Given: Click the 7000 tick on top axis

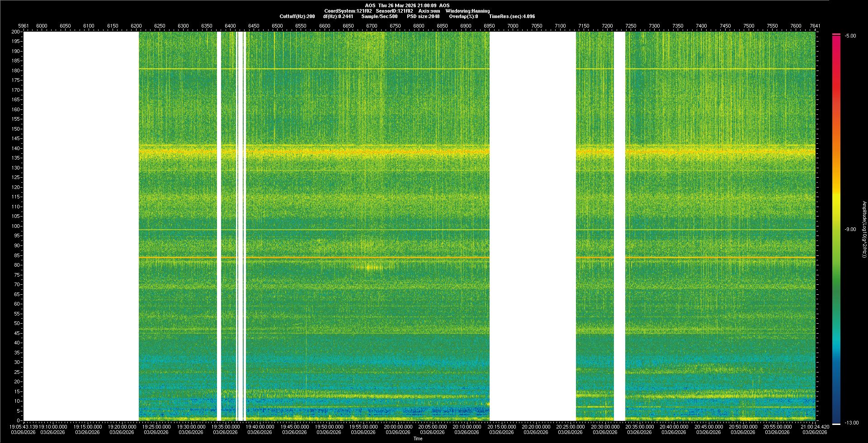Looking at the screenshot, I should pyautogui.click(x=513, y=26).
